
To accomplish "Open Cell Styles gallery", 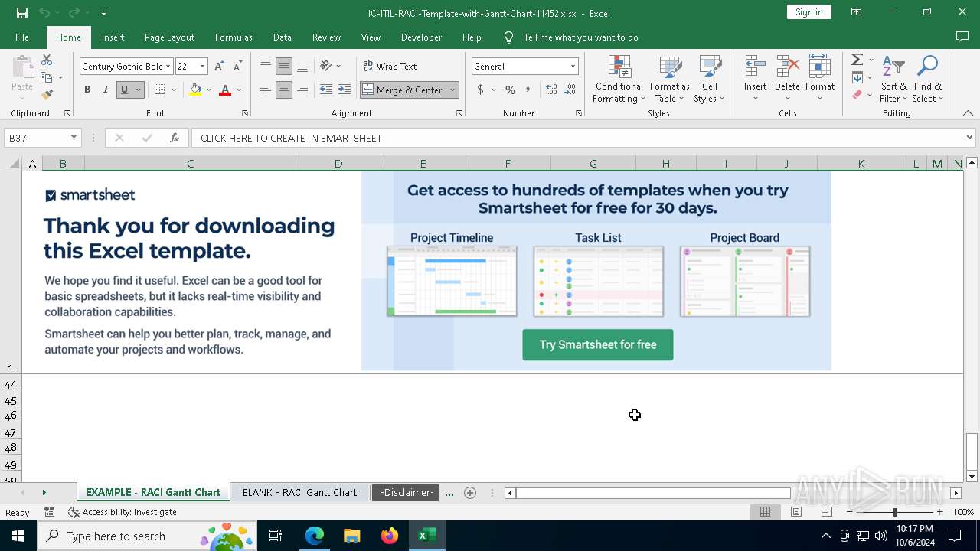I will pos(710,80).
